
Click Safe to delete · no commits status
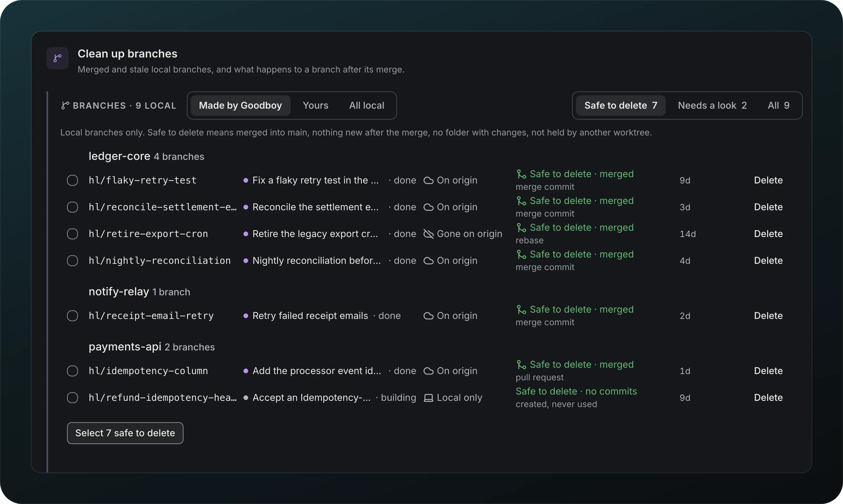point(576,392)
